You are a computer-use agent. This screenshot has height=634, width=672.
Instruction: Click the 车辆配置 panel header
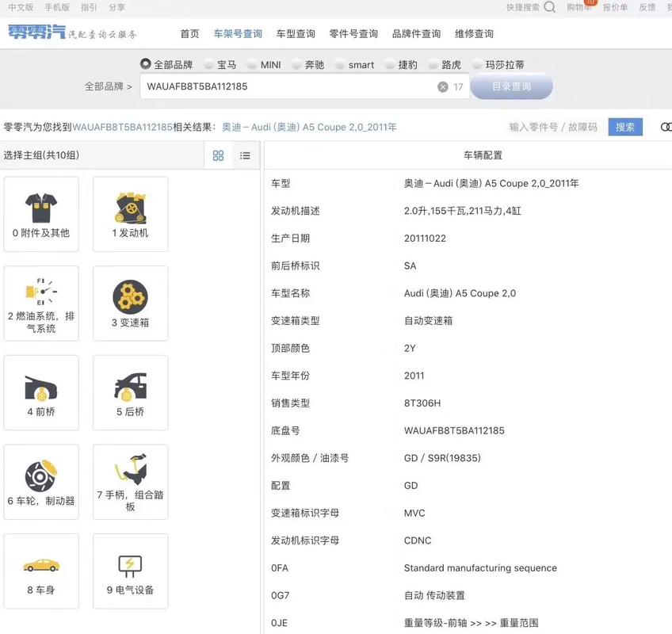(483, 155)
